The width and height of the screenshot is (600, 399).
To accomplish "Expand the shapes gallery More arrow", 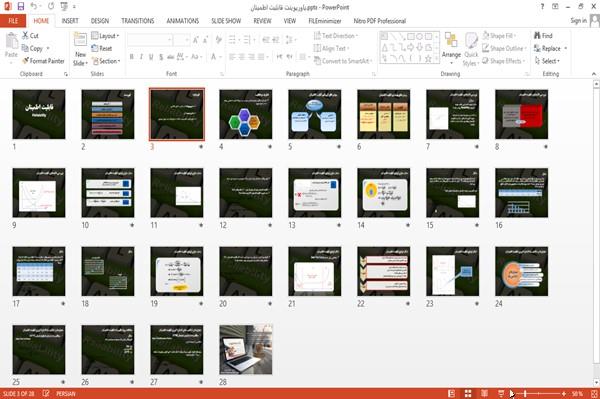I will point(437,59).
